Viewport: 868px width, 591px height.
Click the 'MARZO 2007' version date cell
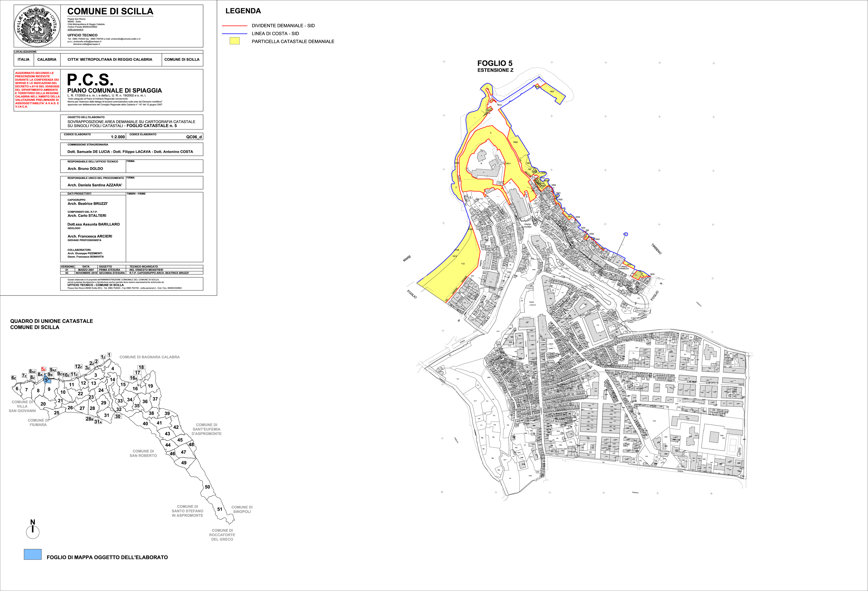86,270
